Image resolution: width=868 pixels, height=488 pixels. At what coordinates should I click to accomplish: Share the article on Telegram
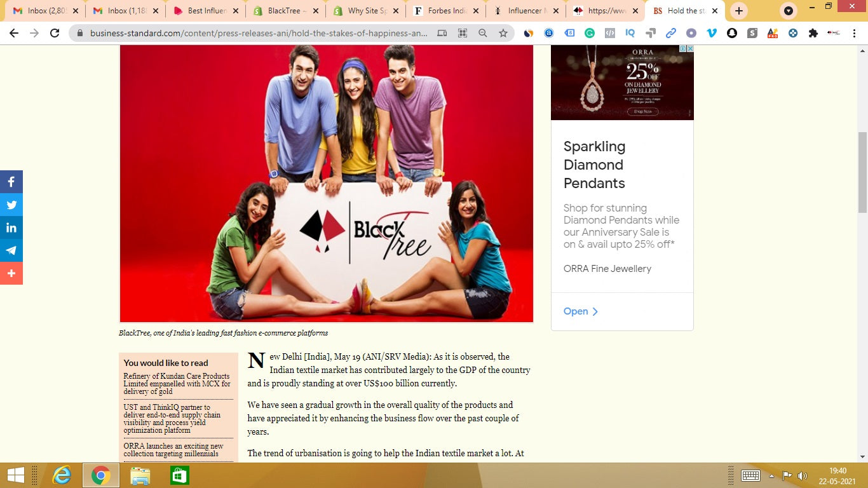[x=11, y=250]
